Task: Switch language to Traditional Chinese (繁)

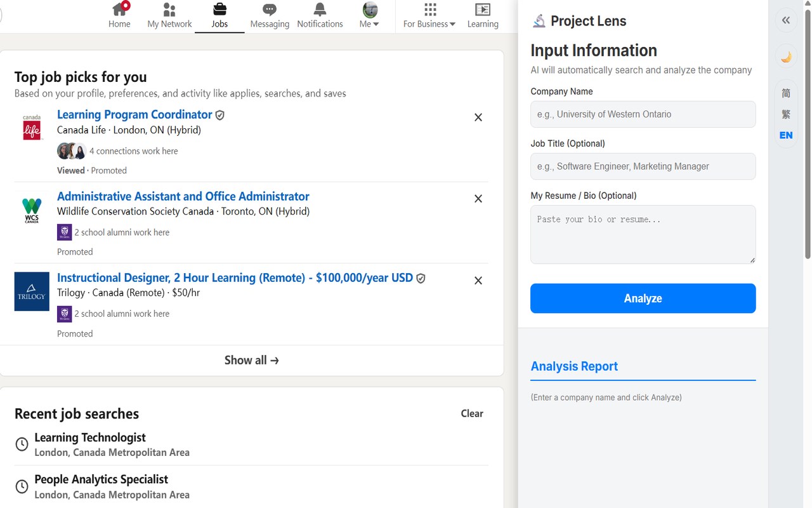Action: (x=786, y=114)
